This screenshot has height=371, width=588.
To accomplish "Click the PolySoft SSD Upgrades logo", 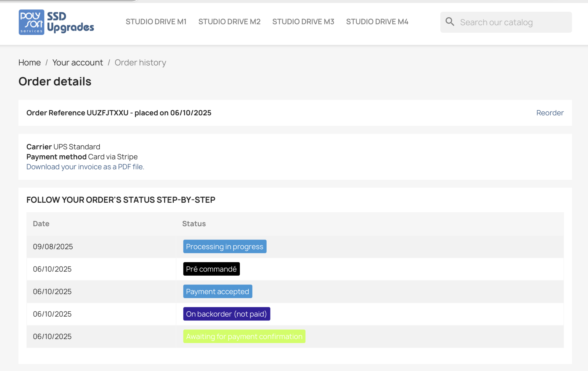I will pos(56,22).
